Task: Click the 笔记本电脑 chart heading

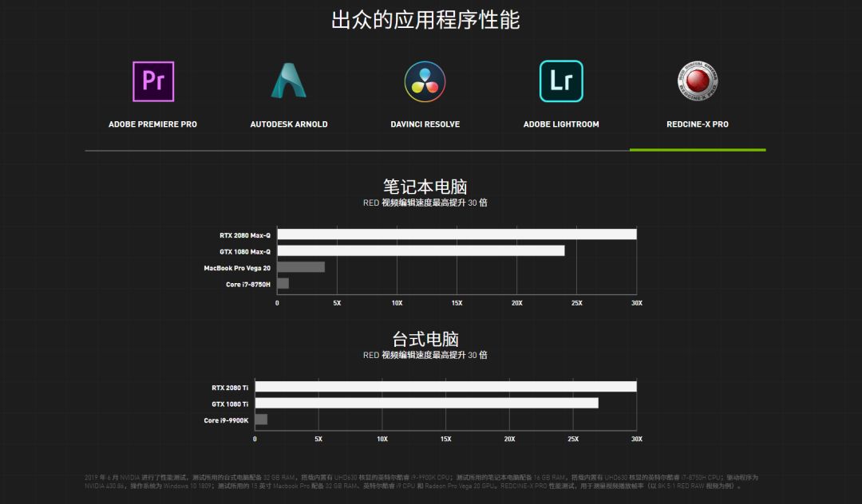Action: (x=425, y=187)
